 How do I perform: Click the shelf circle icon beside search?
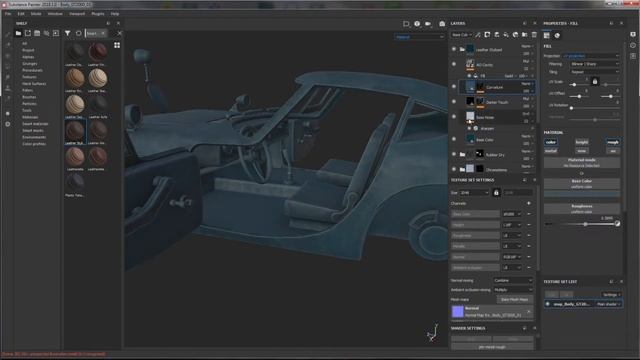click(78, 33)
